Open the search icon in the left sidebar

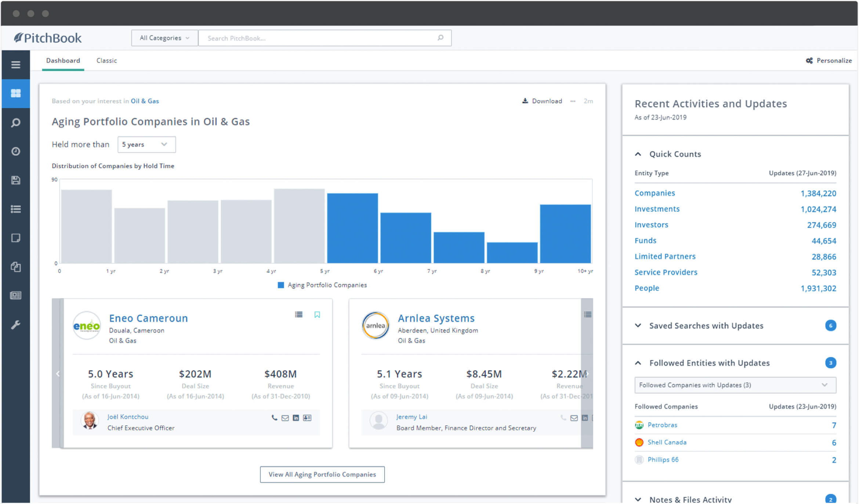15,123
